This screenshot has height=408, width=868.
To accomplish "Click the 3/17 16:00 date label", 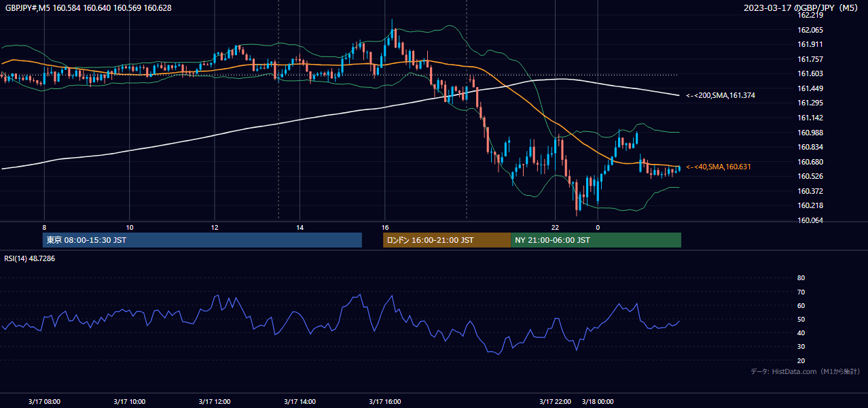I will (x=385, y=401).
